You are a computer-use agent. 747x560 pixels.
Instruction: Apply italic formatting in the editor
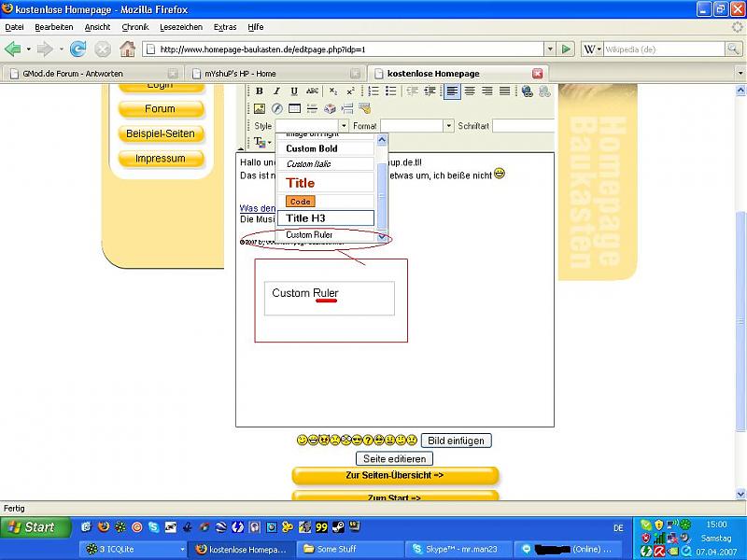[276, 91]
